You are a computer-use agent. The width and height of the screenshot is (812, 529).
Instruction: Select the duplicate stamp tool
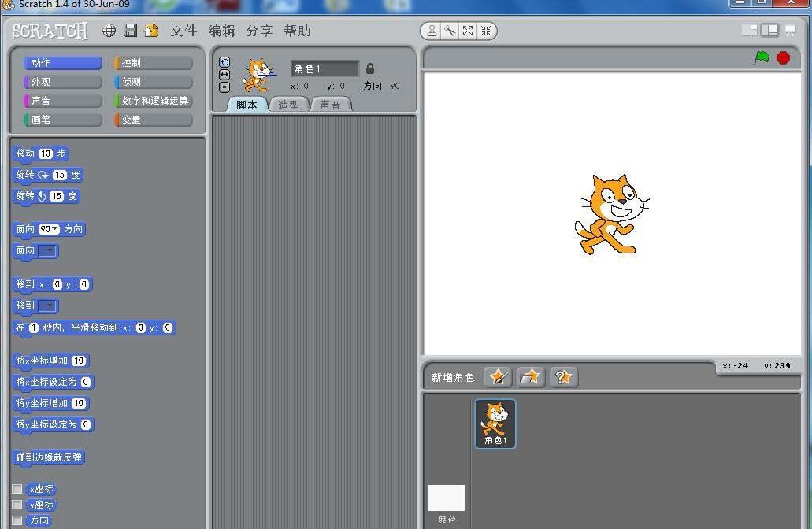[x=432, y=31]
